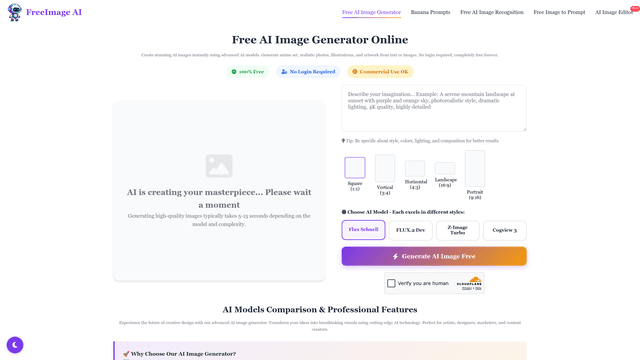Viewport: 640px width, 360px height.
Task: Open the FreeImage AI home link text
Action: tap(54, 12)
